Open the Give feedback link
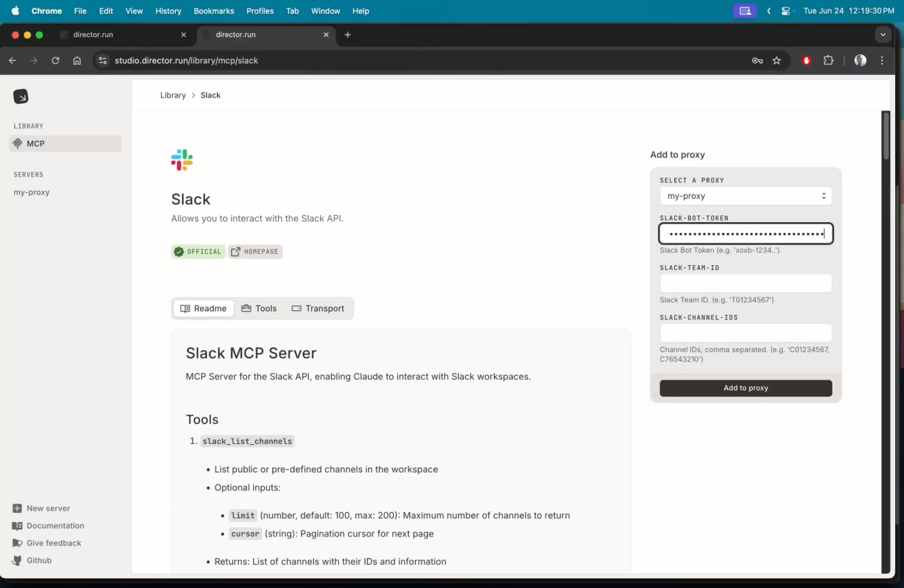The height and width of the screenshot is (588, 904). tap(53, 543)
